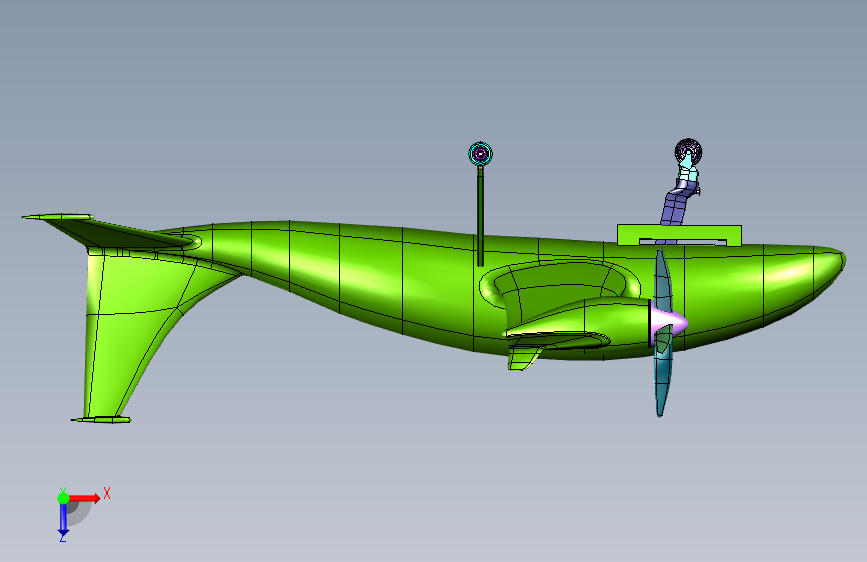Select the pilot's helmet head
Image resolution: width=867 pixels, height=562 pixels.
point(688,151)
